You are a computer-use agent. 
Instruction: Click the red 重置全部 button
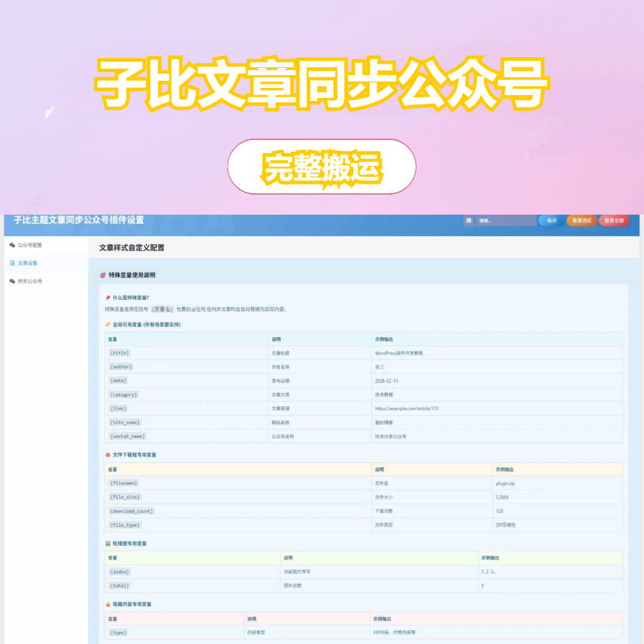click(x=614, y=220)
